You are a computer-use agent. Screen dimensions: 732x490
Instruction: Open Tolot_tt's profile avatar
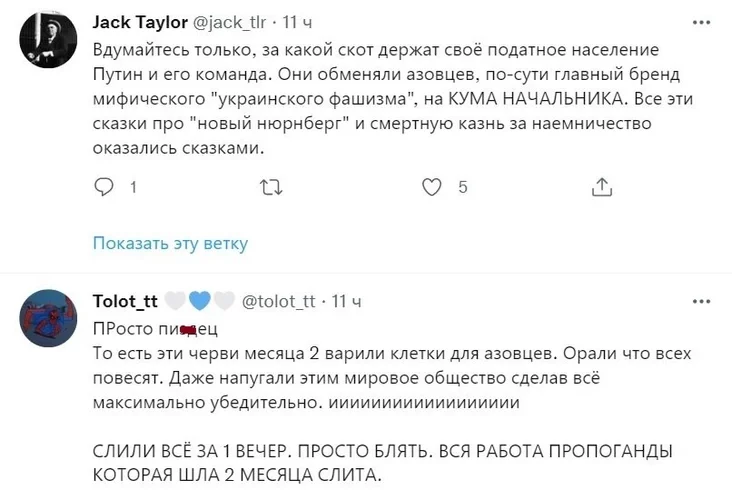pos(50,316)
